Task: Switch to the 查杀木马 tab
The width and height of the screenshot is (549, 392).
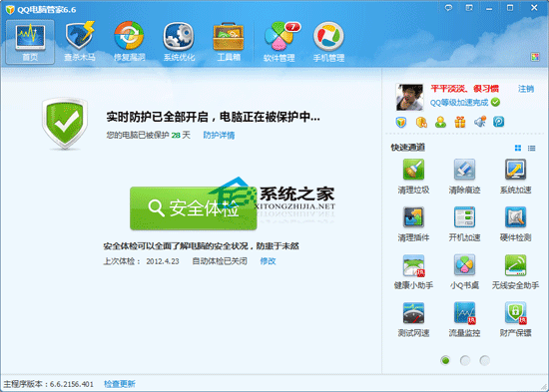Action: point(80,42)
